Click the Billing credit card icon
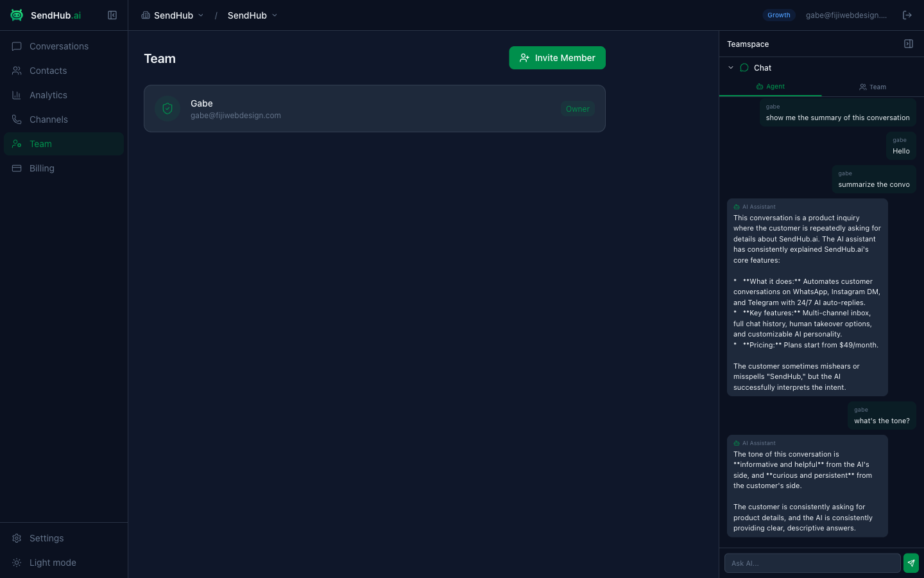The image size is (924, 578). point(17,168)
